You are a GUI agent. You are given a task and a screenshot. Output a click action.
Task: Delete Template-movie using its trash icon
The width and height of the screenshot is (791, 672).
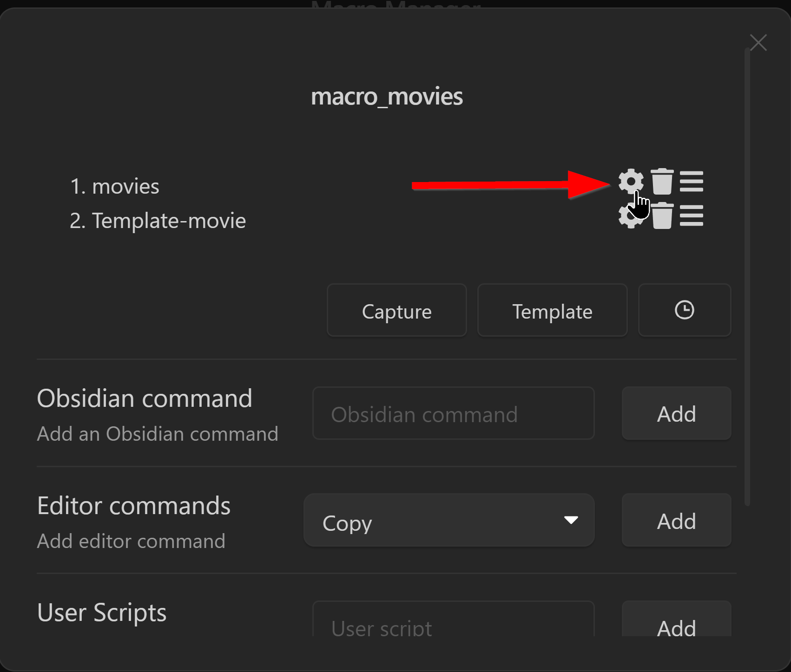[662, 215]
